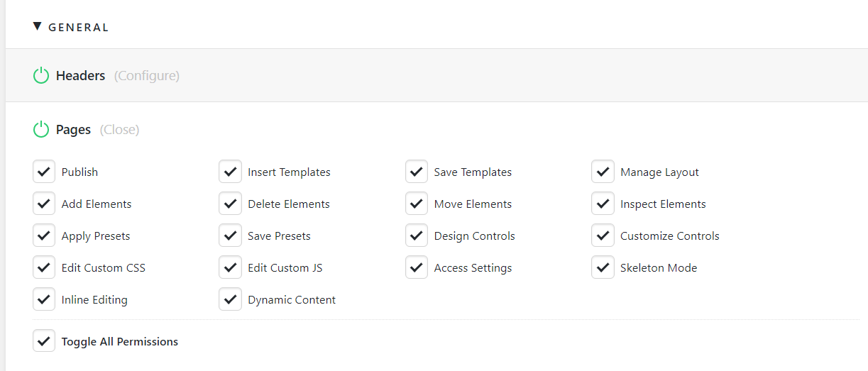The image size is (868, 371).
Task: Toggle the Headers power icon
Action: point(41,75)
